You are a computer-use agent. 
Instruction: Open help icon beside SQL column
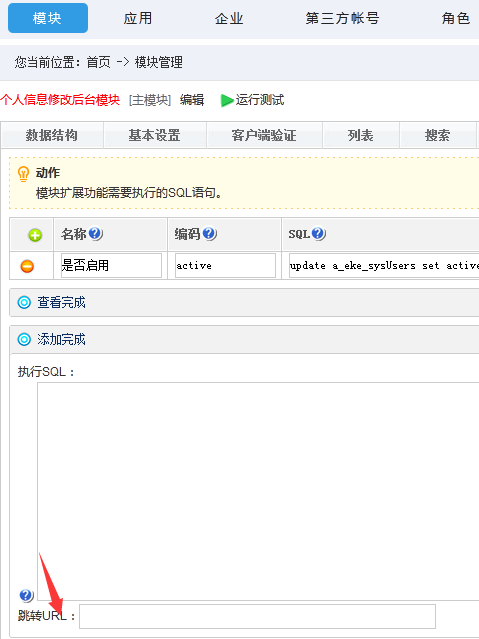318,234
